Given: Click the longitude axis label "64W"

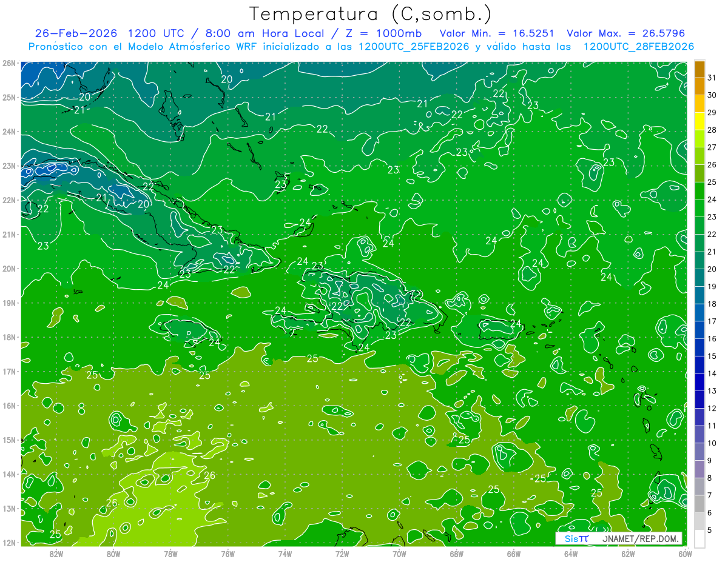Looking at the screenshot, I should tap(571, 554).
